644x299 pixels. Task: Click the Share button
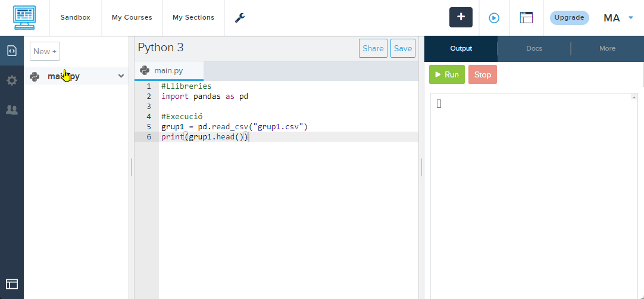(x=373, y=49)
